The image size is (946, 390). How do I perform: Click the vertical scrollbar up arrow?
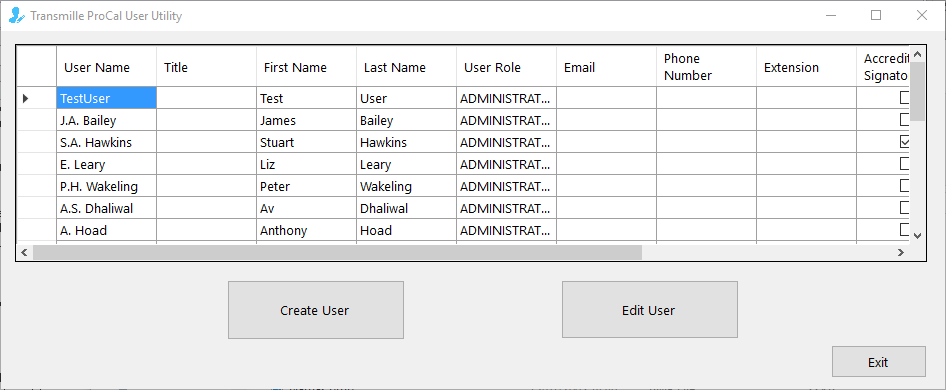click(x=918, y=54)
